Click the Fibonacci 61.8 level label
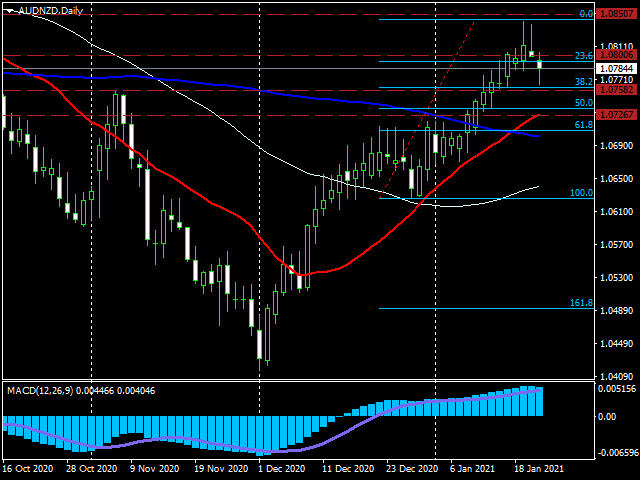 coord(584,125)
